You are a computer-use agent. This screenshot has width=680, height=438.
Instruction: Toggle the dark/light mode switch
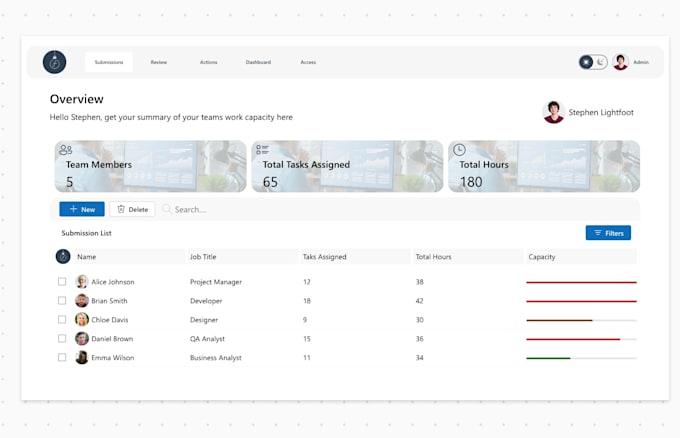593,62
